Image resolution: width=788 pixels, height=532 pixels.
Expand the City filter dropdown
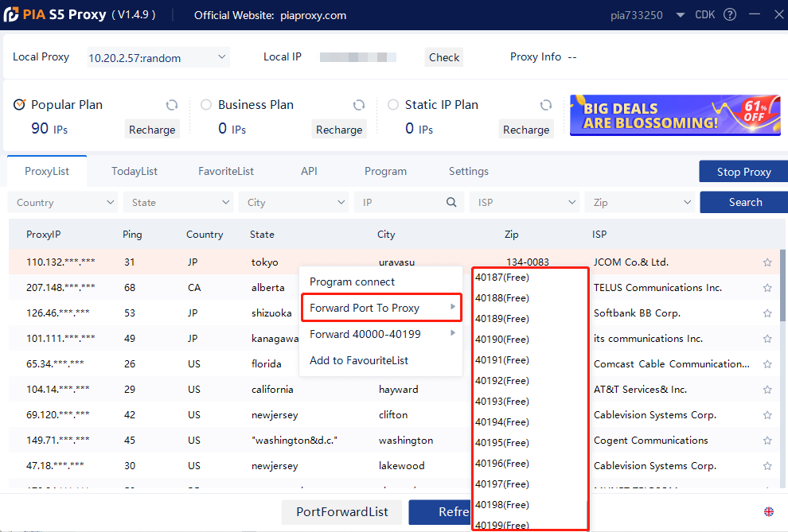pos(294,202)
